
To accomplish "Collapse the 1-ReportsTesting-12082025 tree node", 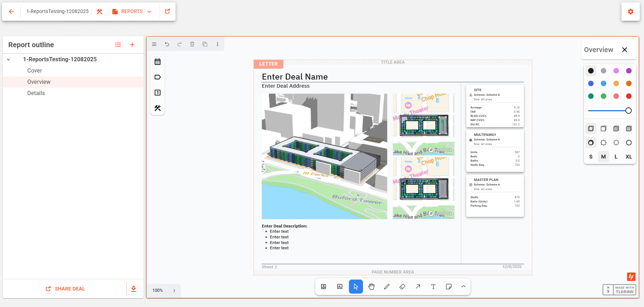I will click(x=8, y=59).
